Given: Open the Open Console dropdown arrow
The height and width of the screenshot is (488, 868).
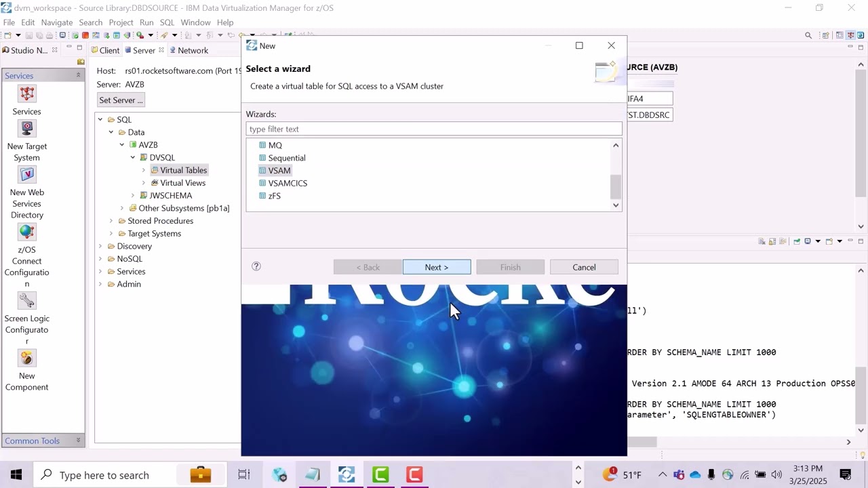Looking at the screenshot, I should click(840, 241).
